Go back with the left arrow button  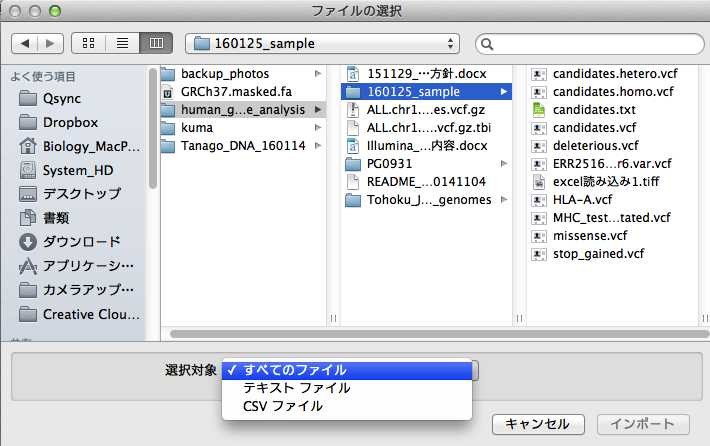(x=24, y=43)
